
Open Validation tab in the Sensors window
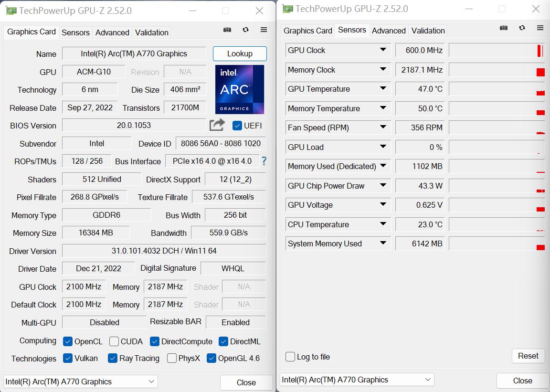click(x=428, y=31)
